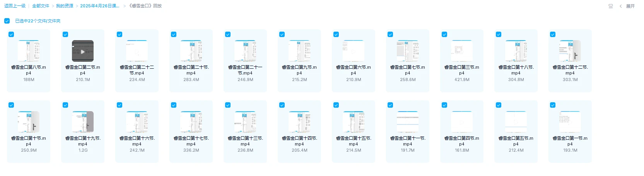Click file name text 第十六节.mp4

click(137, 141)
